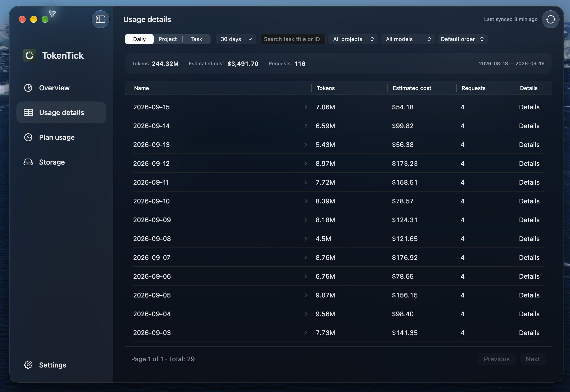Screen dimensions: 570x392
Task: Open the 30 days range dropdown
Action: click(236, 39)
